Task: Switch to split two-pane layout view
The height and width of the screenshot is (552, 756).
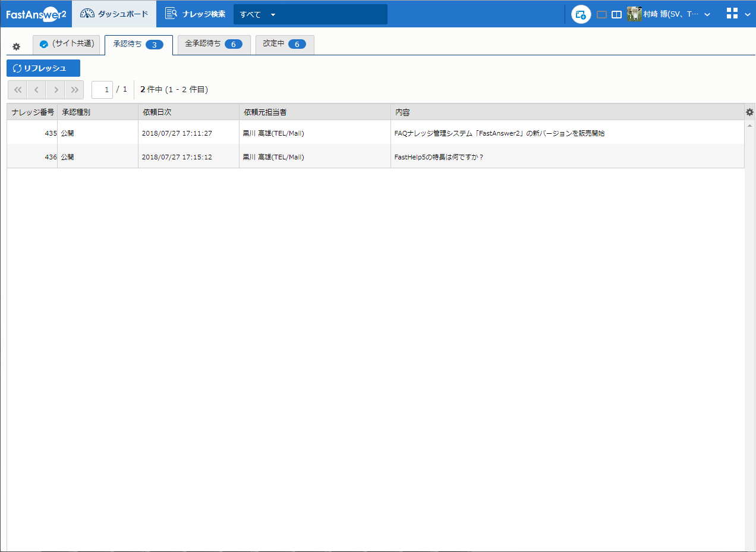Action: pyautogui.click(x=616, y=15)
